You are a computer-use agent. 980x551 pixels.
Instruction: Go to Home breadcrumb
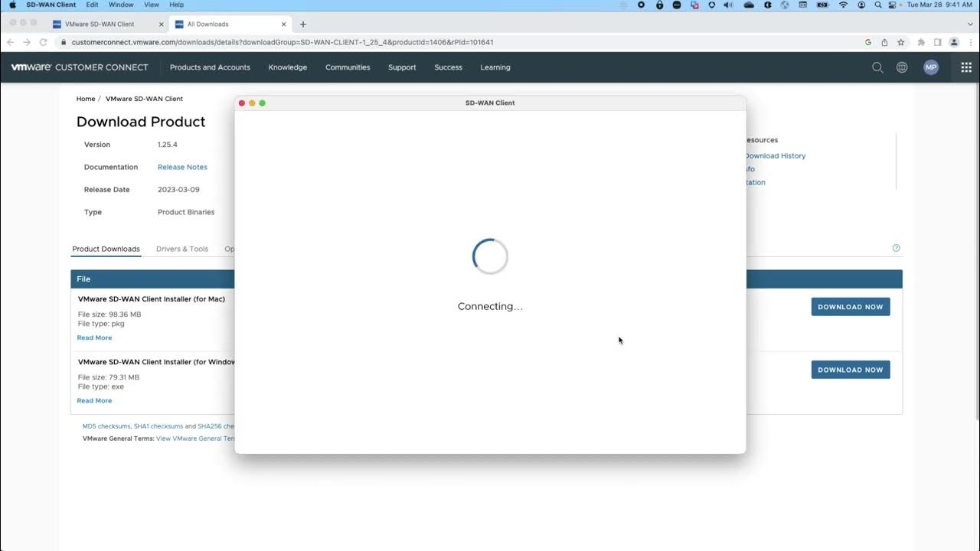86,99
